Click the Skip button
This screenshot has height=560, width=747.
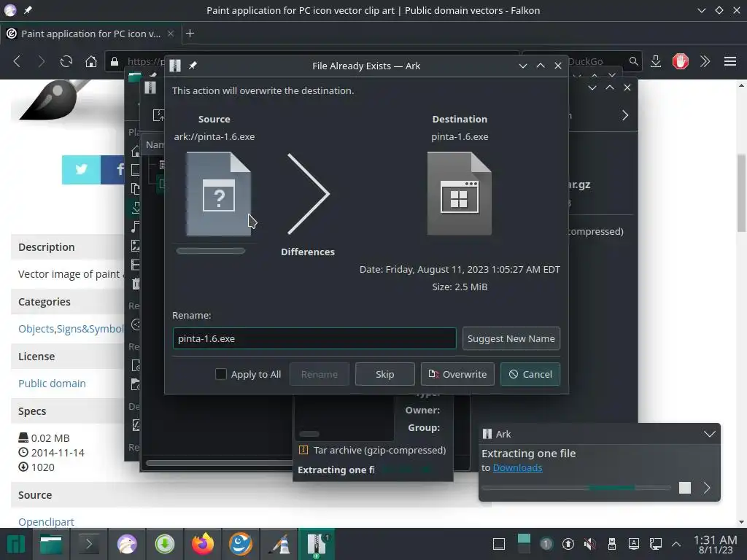(384, 374)
